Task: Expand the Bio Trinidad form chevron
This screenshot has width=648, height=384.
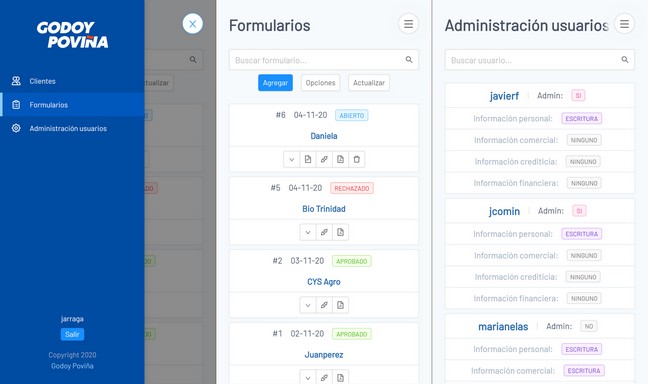Action: tap(308, 232)
